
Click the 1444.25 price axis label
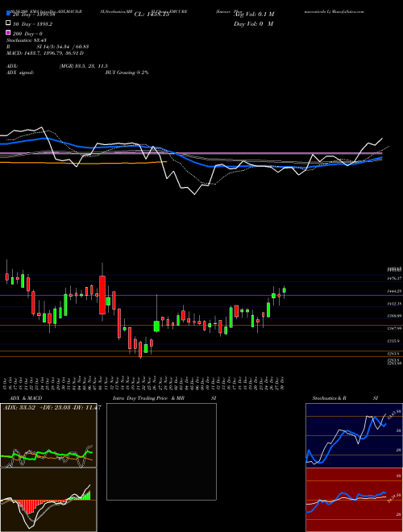395,291
